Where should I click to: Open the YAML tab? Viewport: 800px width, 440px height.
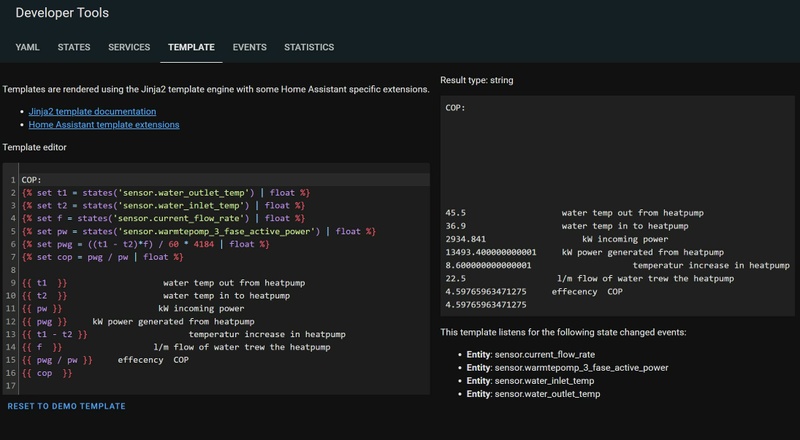tap(28, 47)
